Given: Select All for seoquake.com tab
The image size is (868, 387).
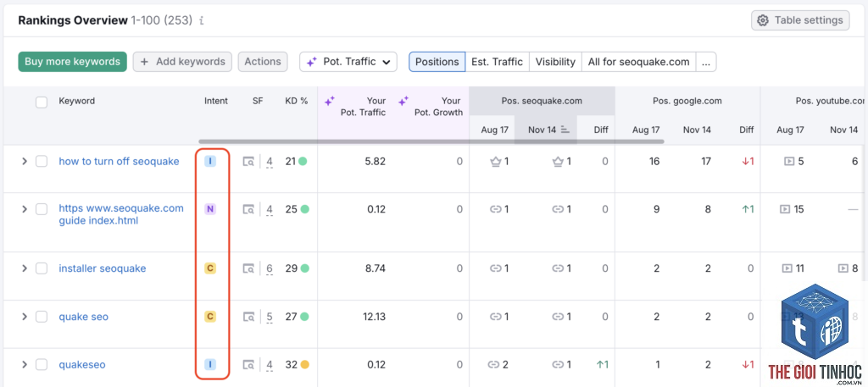Looking at the screenshot, I should pyautogui.click(x=639, y=61).
